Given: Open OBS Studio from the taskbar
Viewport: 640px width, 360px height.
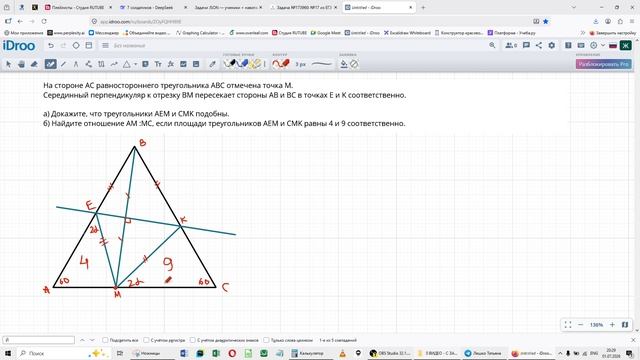Looking at the screenshot, I should [390, 353].
